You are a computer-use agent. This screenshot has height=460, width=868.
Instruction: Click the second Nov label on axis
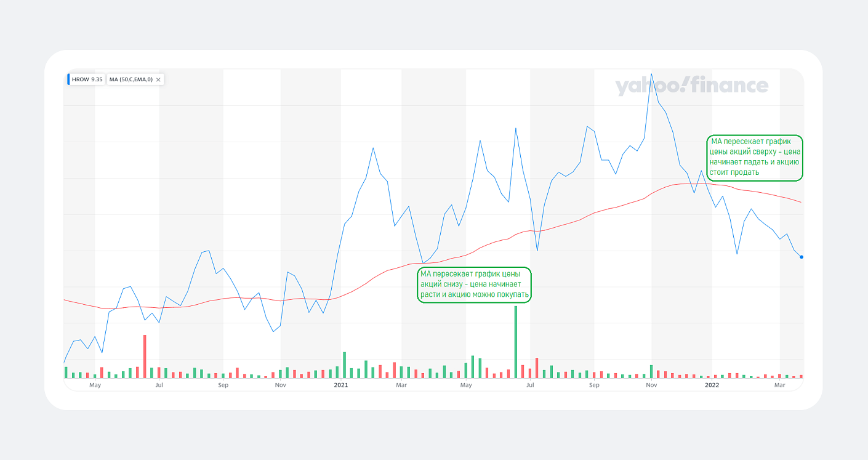[x=652, y=385]
